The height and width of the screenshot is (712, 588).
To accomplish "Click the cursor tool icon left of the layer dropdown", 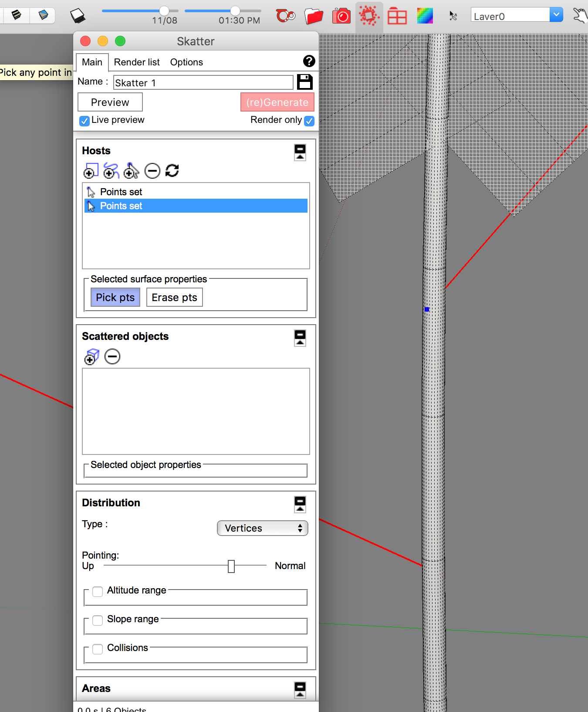I will click(453, 16).
